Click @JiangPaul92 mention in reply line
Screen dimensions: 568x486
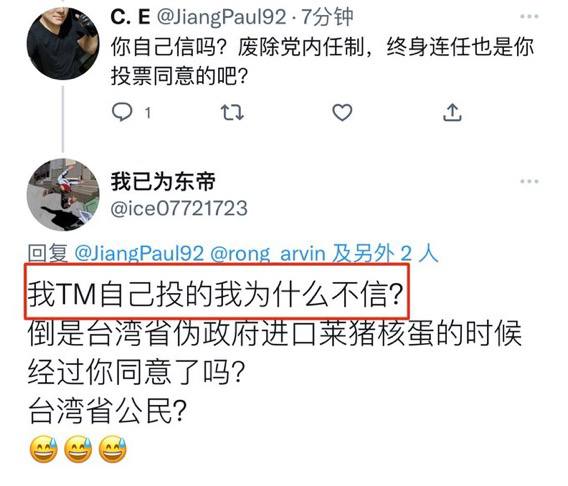click(139, 253)
